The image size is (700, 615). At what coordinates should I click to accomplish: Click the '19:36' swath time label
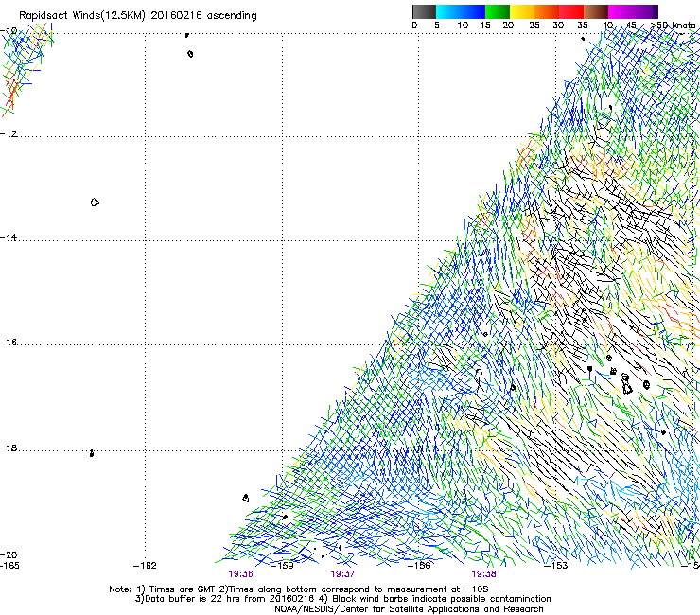click(x=240, y=574)
